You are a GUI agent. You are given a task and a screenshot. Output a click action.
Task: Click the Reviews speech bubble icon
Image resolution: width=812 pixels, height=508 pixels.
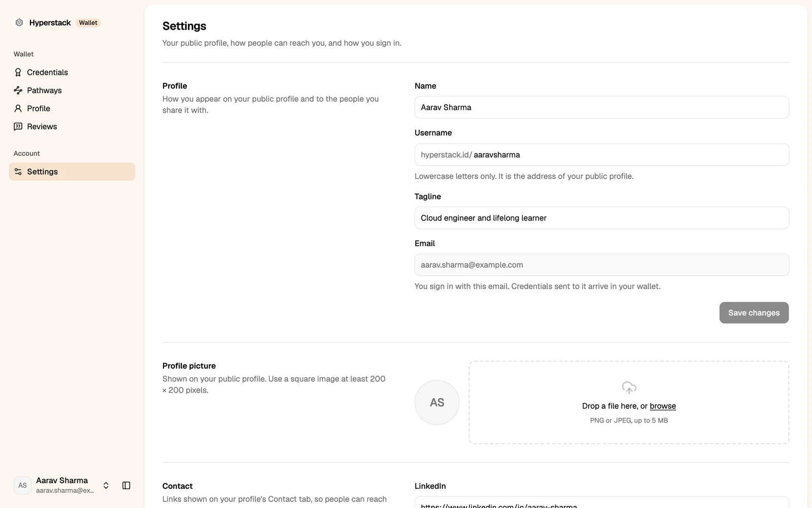coord(18,126)
